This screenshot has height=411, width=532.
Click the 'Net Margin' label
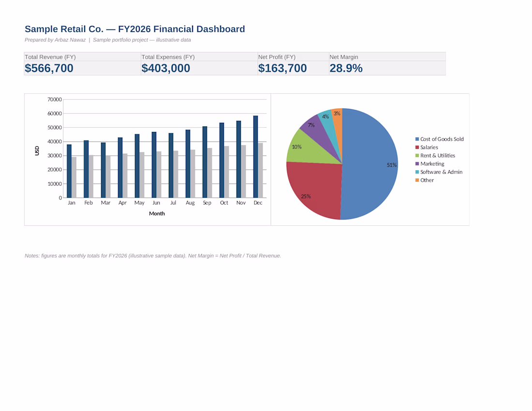coord(344,57)
